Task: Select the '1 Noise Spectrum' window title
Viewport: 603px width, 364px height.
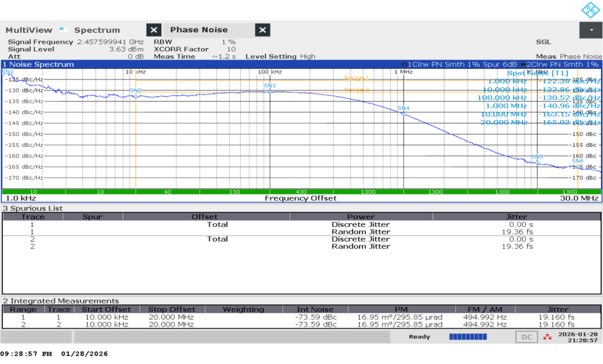Action: click(38, 65)
